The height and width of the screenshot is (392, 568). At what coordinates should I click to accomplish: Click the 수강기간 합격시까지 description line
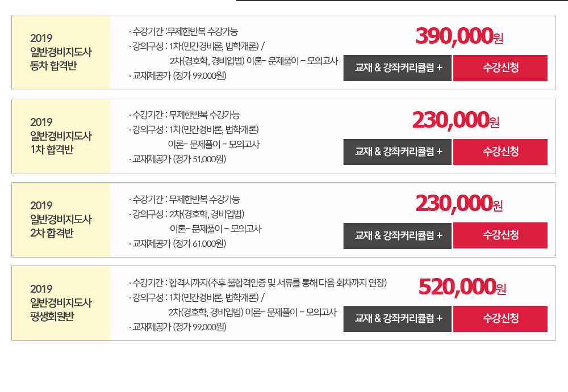coord(258,283)
